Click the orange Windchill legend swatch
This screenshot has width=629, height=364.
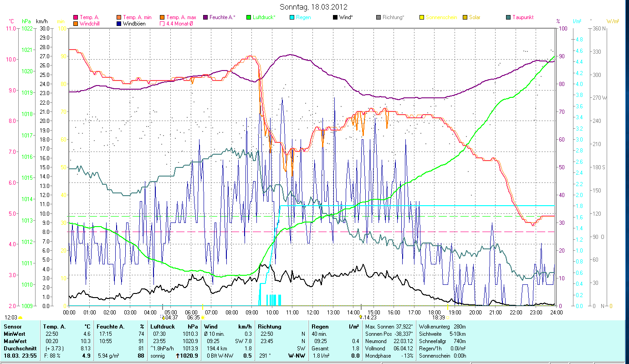coord(76,23)
